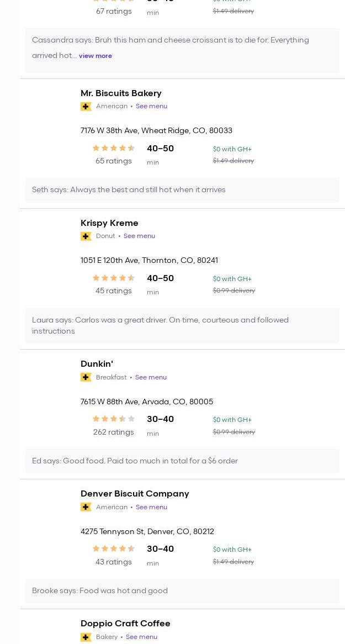Click the GH+ badge under Krispy Kreme
Screen dimensions: 345x644
click(x=86, y=236)
